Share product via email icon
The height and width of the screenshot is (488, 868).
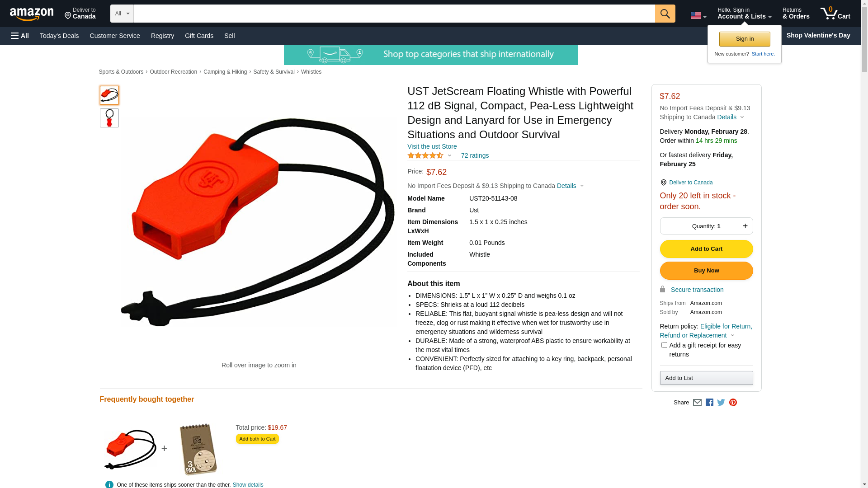pyautogui.click(x=697, y=402)
